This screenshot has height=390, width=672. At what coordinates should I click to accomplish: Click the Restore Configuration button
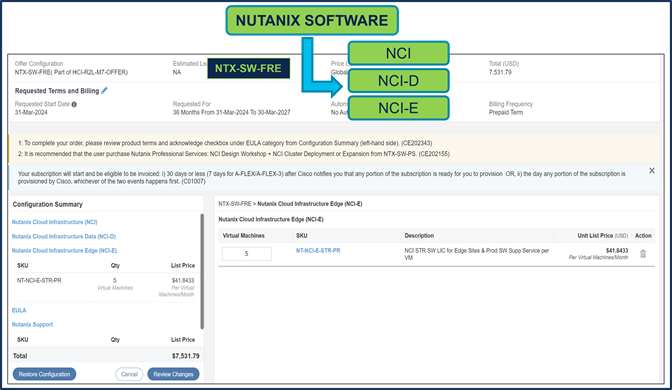(44, 374)
